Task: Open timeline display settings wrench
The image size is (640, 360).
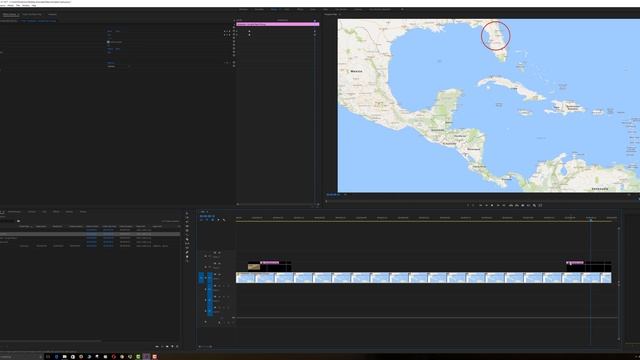Action: coord(224,220)
